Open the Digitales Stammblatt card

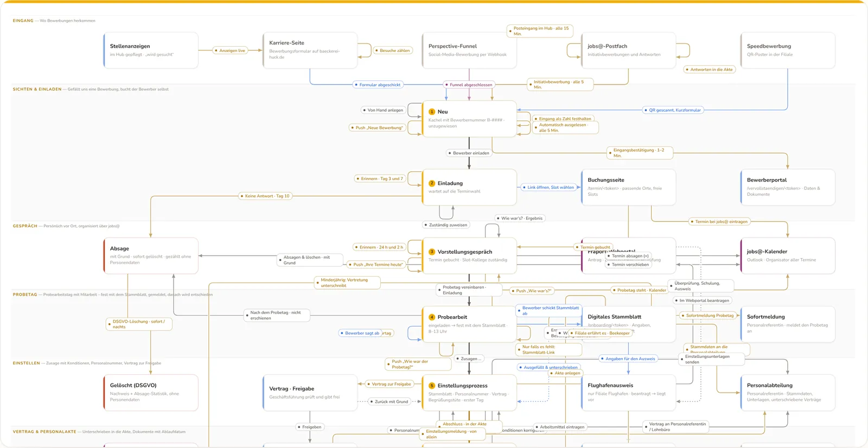(x=628, y=324)
